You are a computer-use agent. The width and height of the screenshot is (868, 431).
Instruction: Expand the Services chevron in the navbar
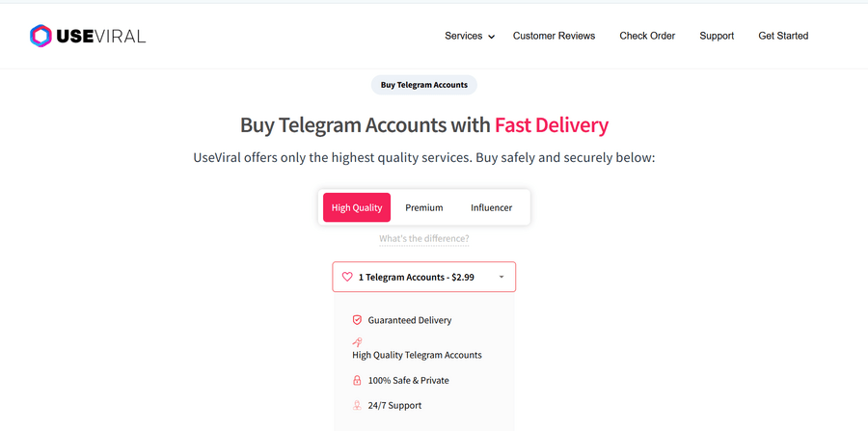491,37
